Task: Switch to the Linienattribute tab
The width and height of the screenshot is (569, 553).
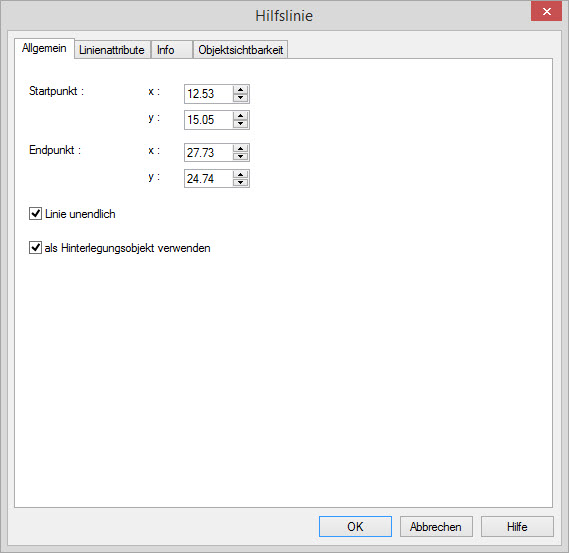Action: [x=112, y=50]
